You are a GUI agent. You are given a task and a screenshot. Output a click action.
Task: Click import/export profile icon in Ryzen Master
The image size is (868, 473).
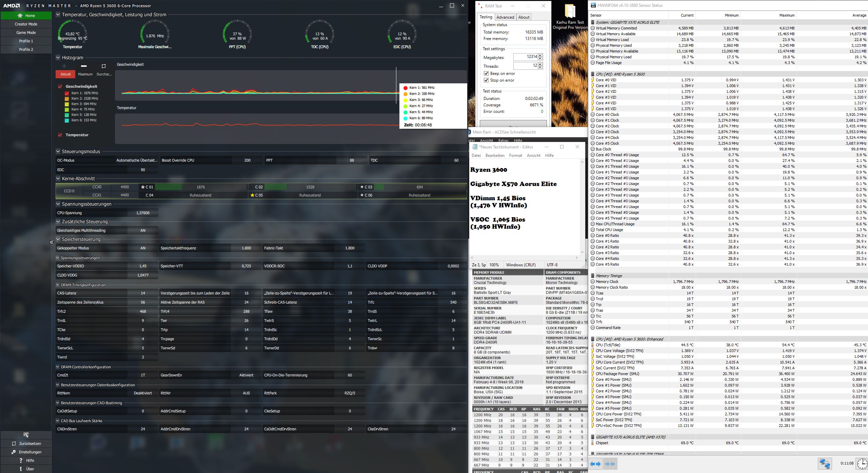(x=26, y=435)
